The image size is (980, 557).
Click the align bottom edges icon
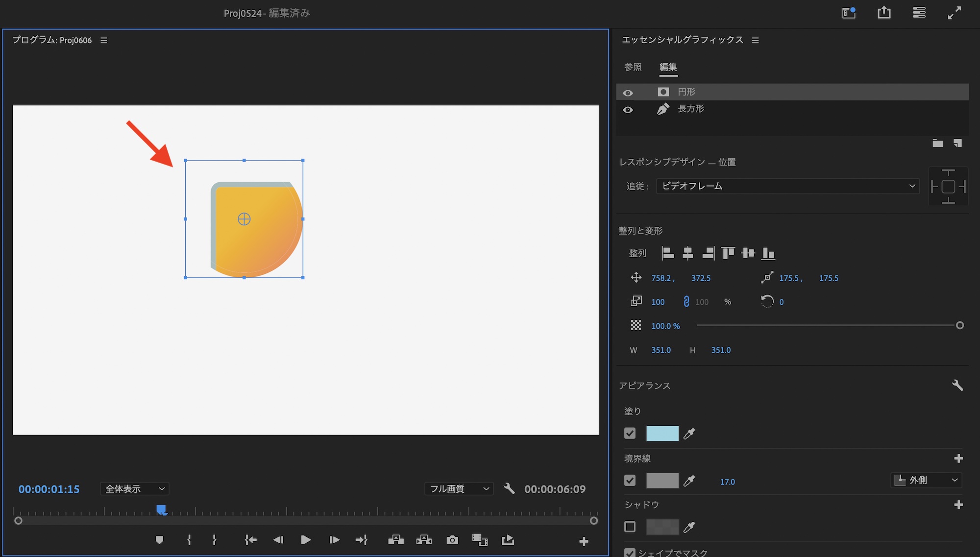tap(768, 253)
